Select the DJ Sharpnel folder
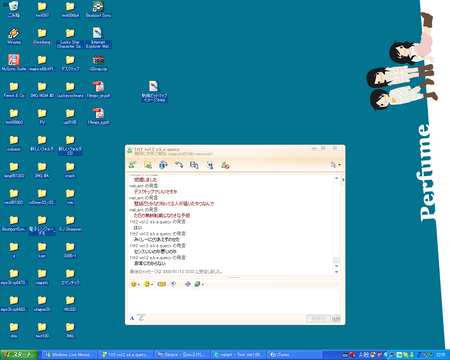This screenshot has width=450, height=360. (x=70, y=223)
